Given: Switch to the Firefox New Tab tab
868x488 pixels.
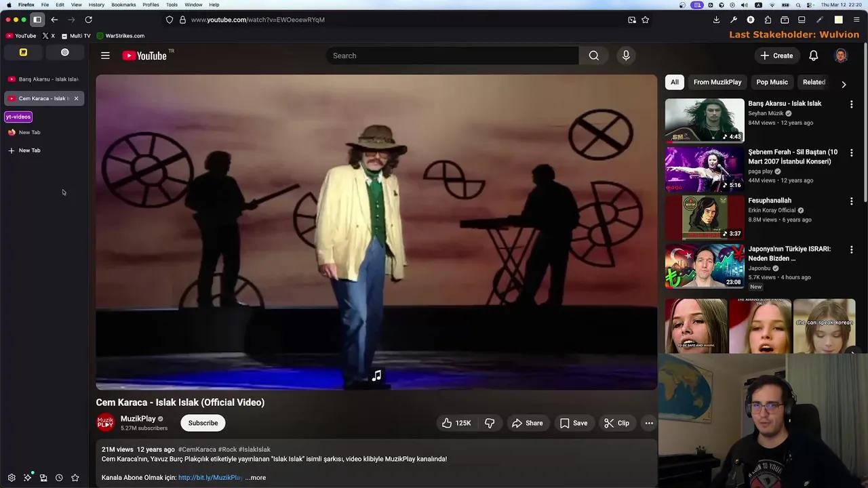Looking at the screenshot, I should 44,132.
